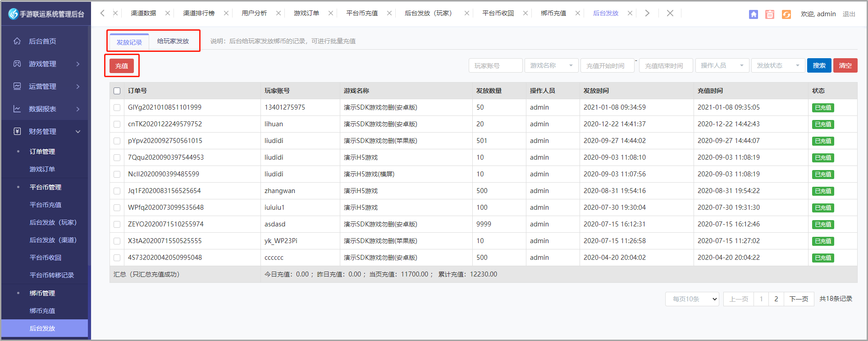Image resolution: width=868 pixels, height=341 pixels.
Task: Click the 财务管理 yen icon
Action: [17, 131]
